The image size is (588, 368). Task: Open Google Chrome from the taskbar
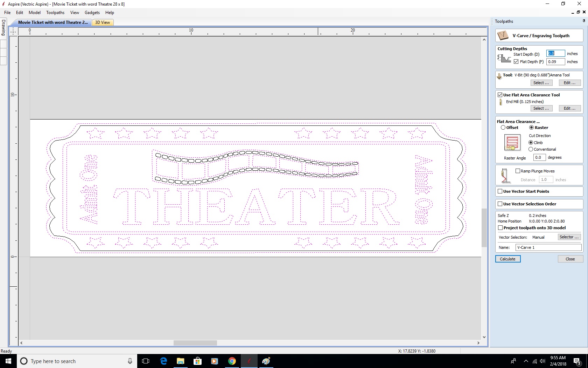click(x=232, y=361)
